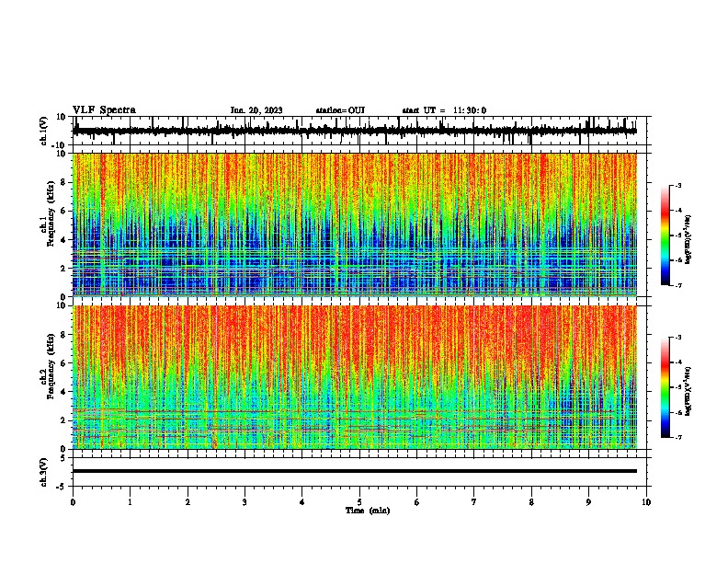This screenshot has height=563, width=728.
Task: Click the ch.3 flat black trace line
Action: (x=355, y=471)
